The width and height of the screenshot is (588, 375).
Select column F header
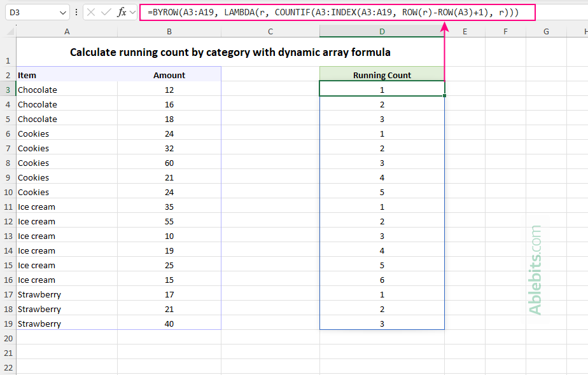click(x=505, y=32)
